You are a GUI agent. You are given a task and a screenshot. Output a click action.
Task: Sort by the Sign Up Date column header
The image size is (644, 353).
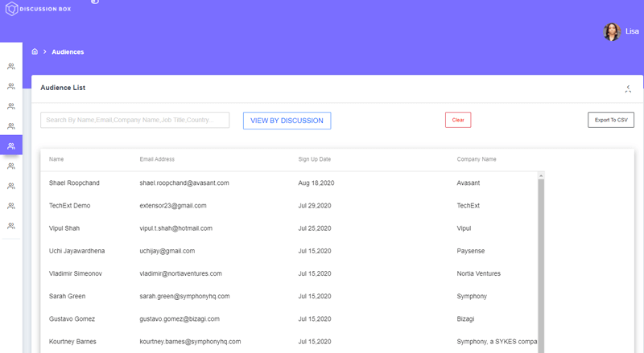[x=314, y=159]
